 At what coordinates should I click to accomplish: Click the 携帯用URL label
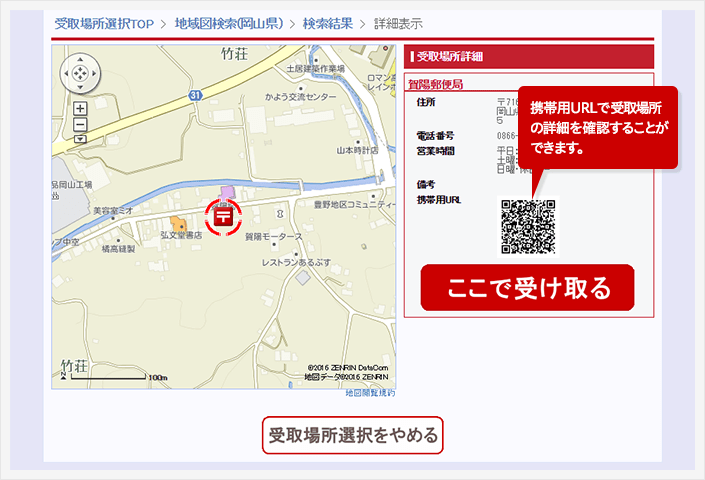pos(439,200)
